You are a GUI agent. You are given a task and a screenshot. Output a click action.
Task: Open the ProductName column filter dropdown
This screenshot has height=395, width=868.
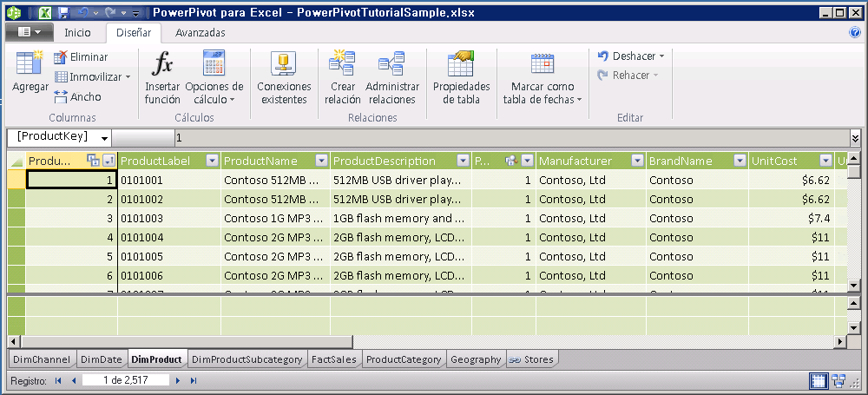pyautogui.click(x=321, y=161)
